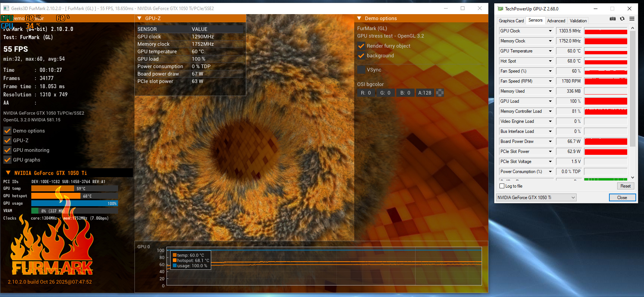The height and width of the screenshot is (297, 644).
Task: Take a GPU-Z screenshot with the camera icon
Action: 612,19
